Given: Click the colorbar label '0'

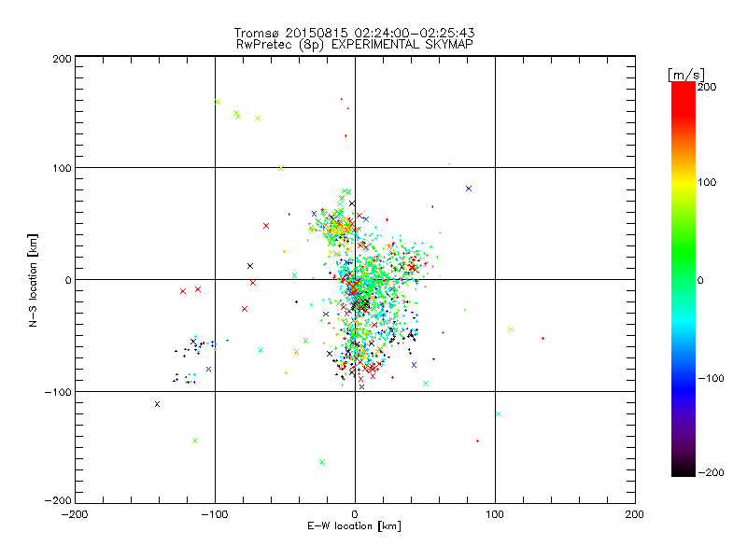Looking at the screenshot, I should (x=700, y=280).
